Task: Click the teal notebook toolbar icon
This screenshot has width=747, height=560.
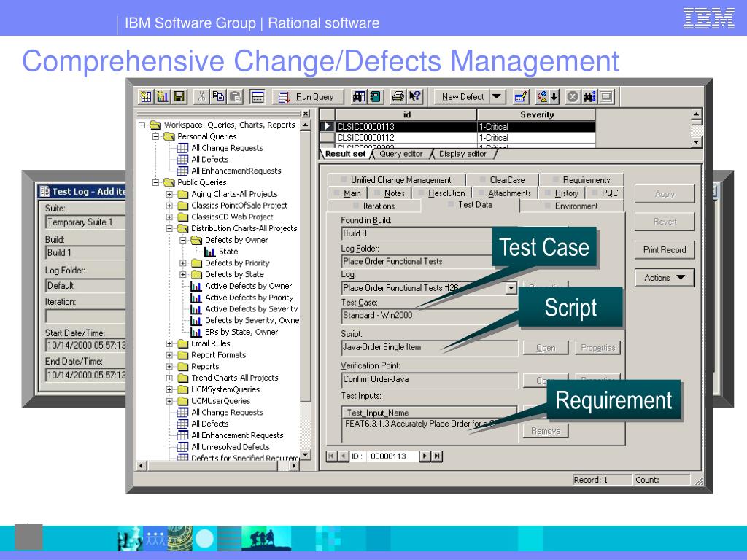Action: click(x=376, y=97)
